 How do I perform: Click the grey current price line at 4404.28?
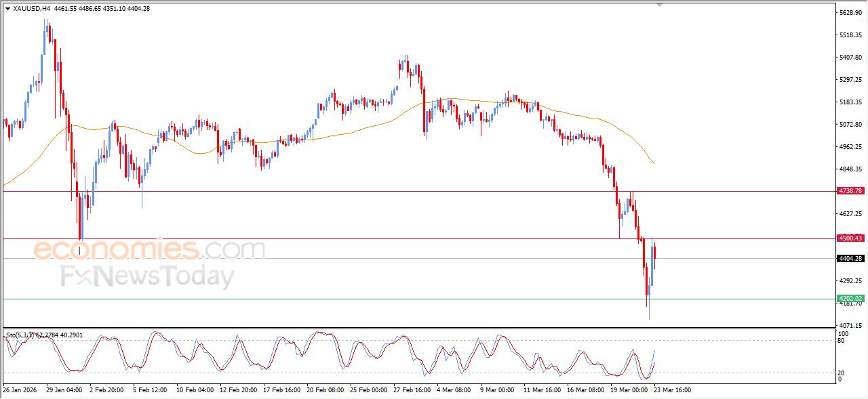pyautogui.click(x=418, y=259)
